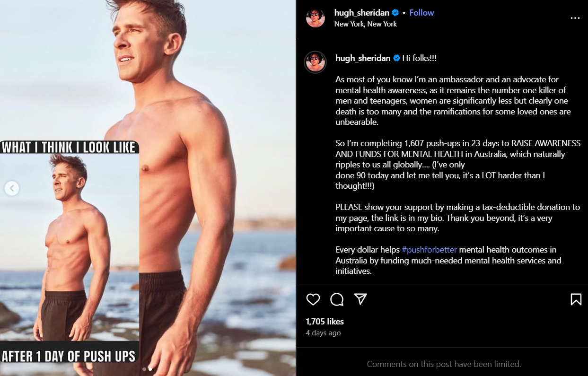Open the New York, New York location
Image resolution: width=588 pixels, height=376 pixels.
click(365, 24)
